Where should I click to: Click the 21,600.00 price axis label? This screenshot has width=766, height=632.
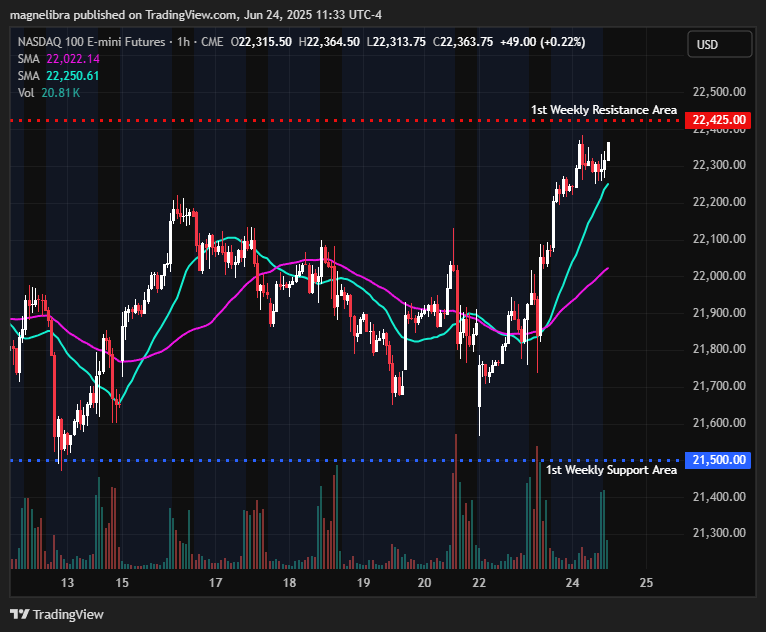pos(719,422)
